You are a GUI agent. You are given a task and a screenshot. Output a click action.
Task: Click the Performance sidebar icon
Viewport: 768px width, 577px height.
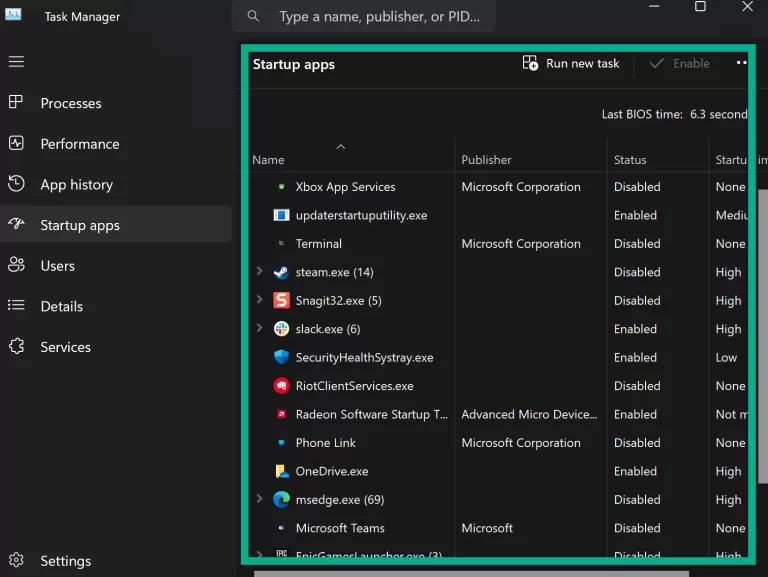tap(16, 143)
